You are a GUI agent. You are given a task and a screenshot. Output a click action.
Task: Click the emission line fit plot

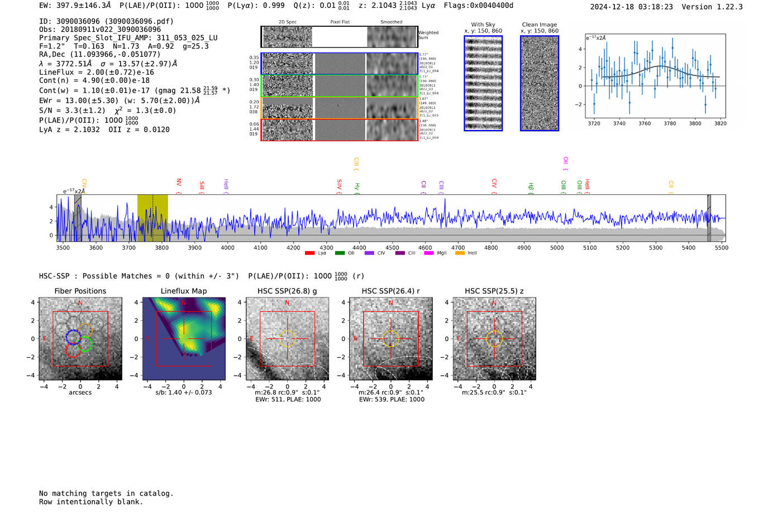click(x=655, y=76)
